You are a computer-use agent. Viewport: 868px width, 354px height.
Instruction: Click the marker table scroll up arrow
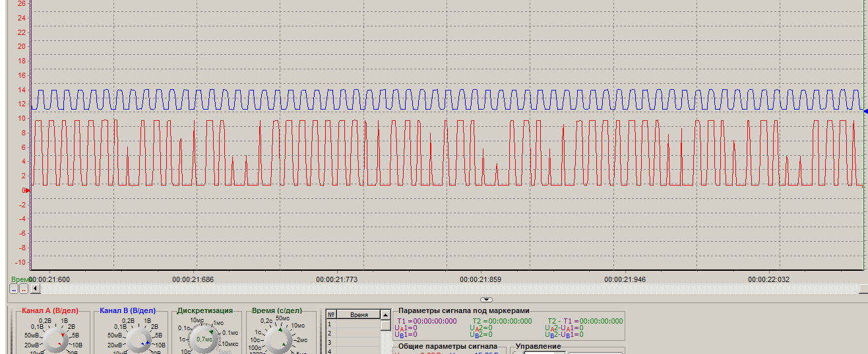click(385, 315)
